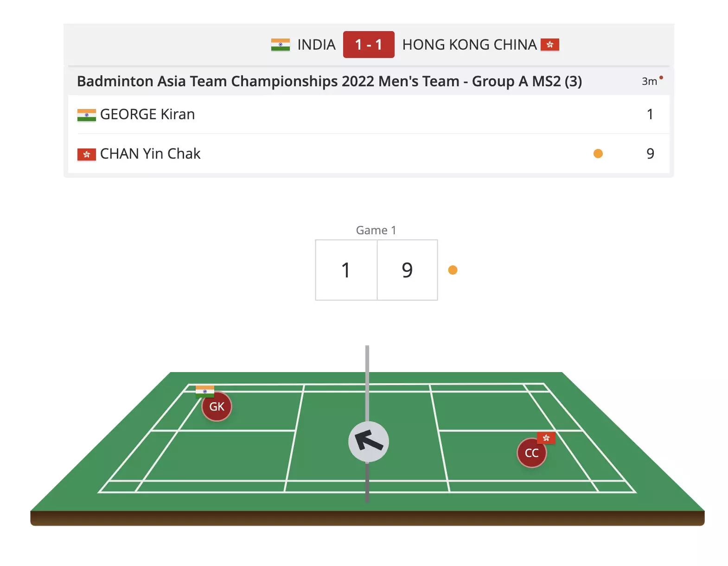Viewport: 728px width, 566px height.
Task: Click the Game 1 score box showing 1
Action: click(346, 270)
